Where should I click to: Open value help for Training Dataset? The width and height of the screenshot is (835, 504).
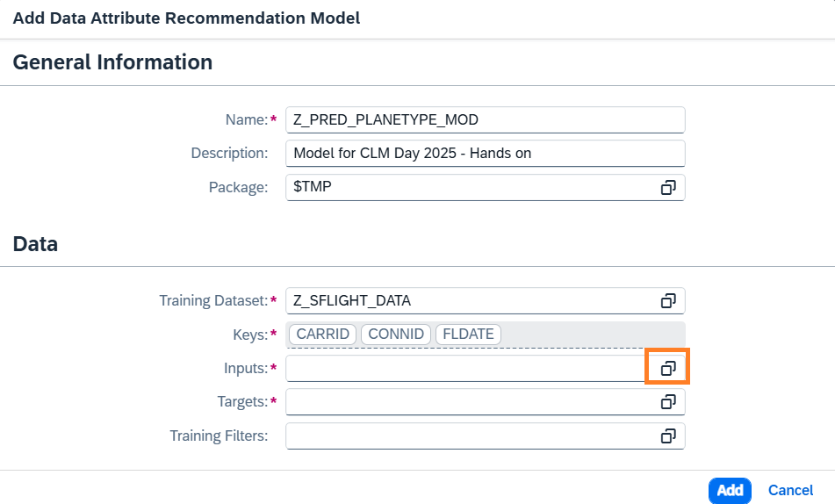(x=668, y=301)
